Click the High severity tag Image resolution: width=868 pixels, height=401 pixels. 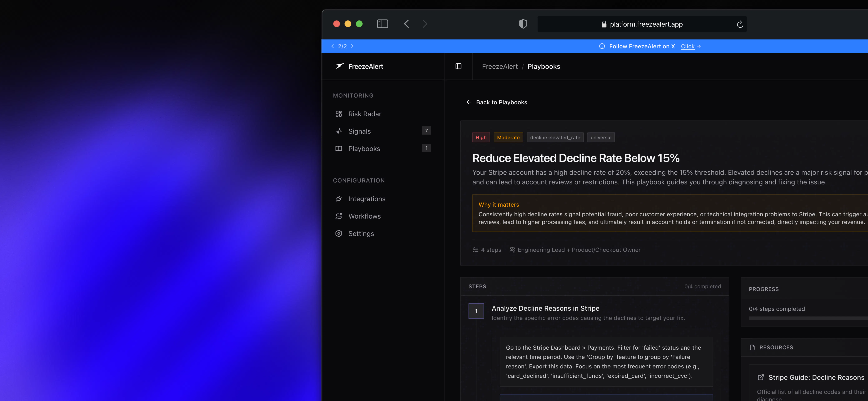pyautogui.click(x=481, y=137)
